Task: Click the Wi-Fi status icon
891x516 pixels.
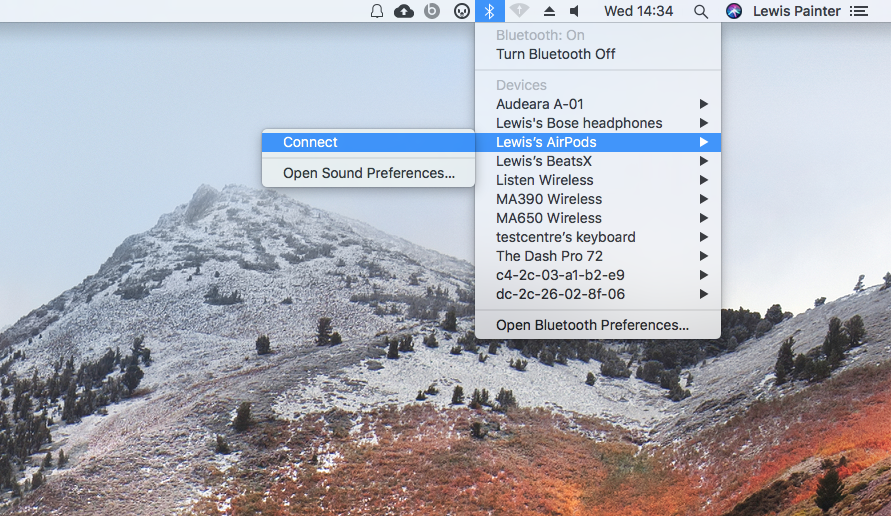Action: pyautogui.click(x=518, y=11)
